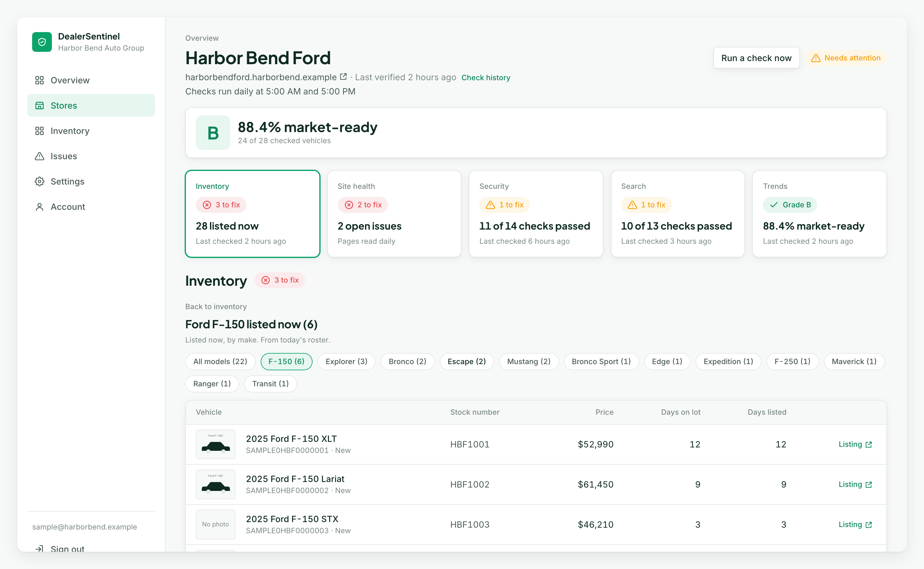Select the Site health summary card

pyautogui.click(x=394, y=214)
